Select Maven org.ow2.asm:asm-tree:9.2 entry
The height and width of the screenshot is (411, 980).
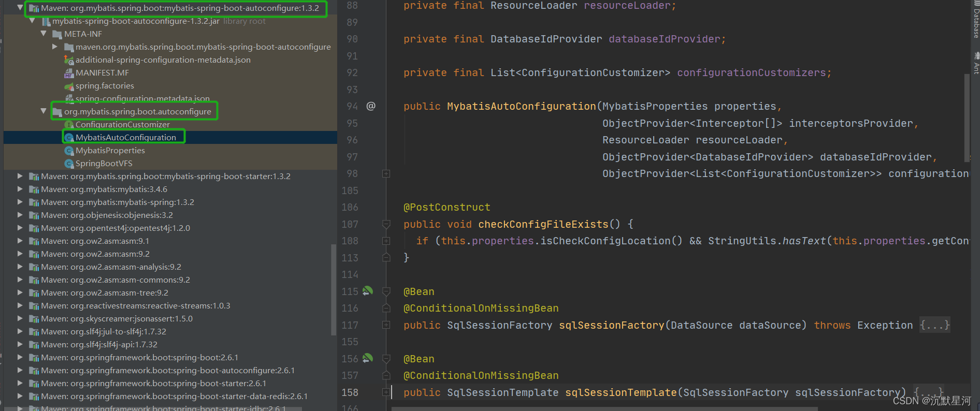(x=105, y=292)
